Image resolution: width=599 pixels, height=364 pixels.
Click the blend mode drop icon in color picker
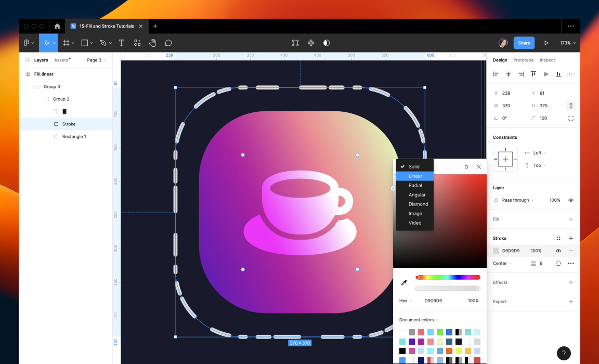point(466,167)
